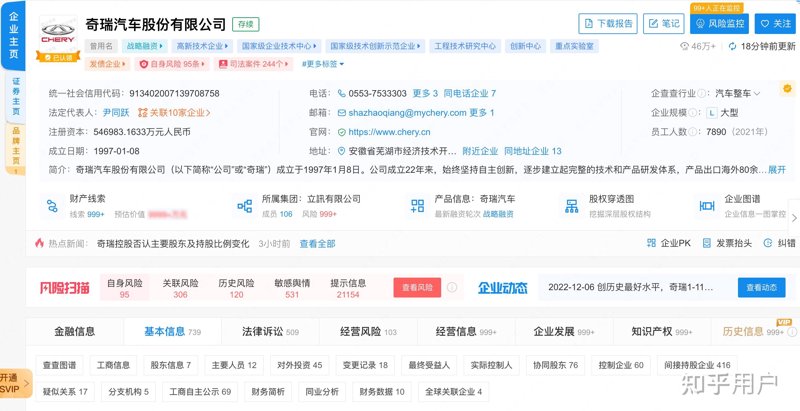Click the 发票抬头 invoice icon
Screen dimensions: 800x411
tap(707, 243)
